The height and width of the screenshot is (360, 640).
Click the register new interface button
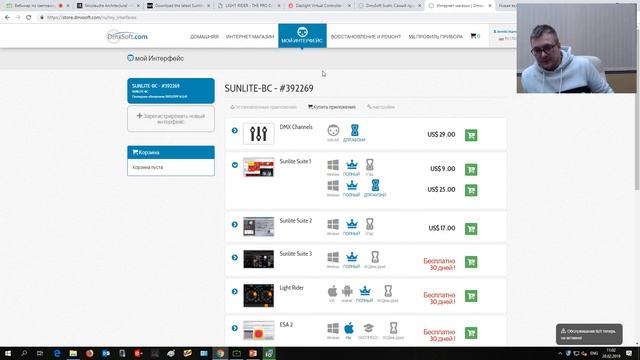tap(171, 119)
